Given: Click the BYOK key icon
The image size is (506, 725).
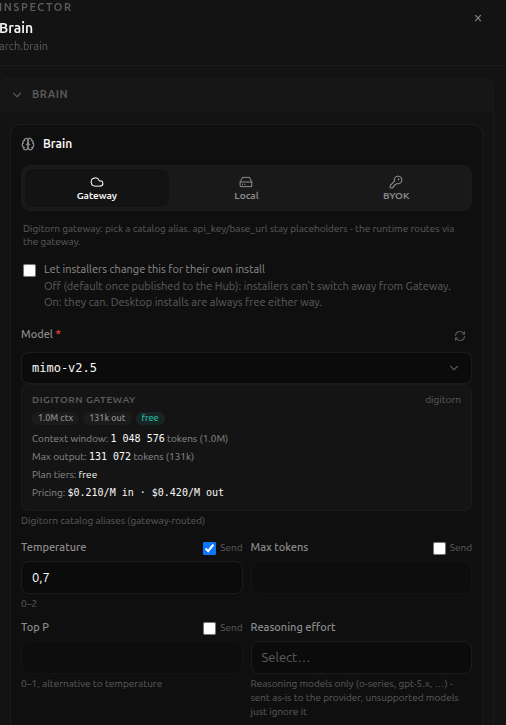Looking at the screenshot, I should [x=396, y=182].
